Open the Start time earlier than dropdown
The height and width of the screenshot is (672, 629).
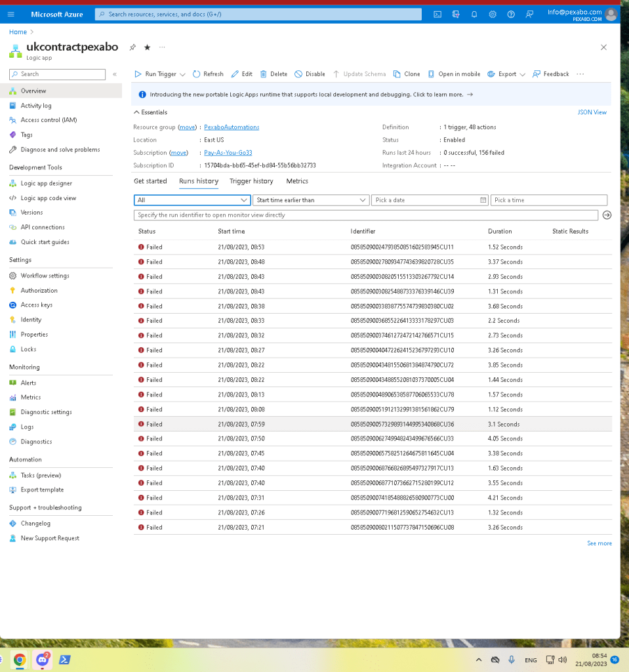pyautogui.click(x=311, y=200)
